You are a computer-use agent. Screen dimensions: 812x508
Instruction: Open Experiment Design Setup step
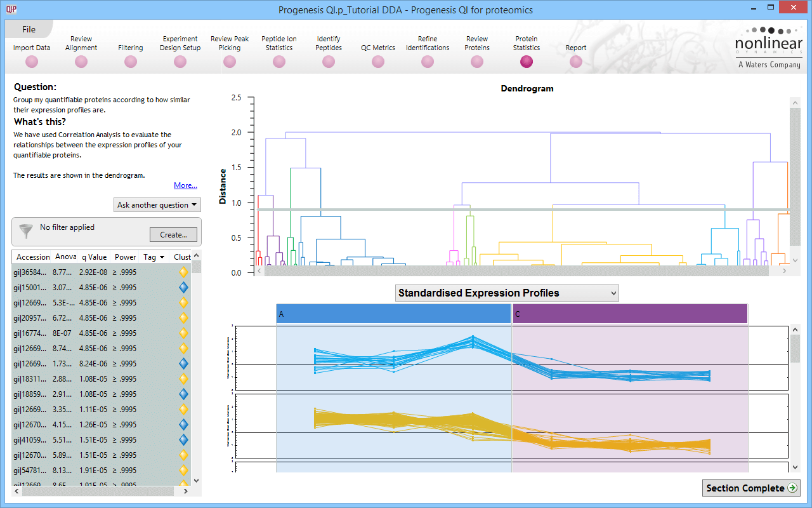click(x=180, y=62)
